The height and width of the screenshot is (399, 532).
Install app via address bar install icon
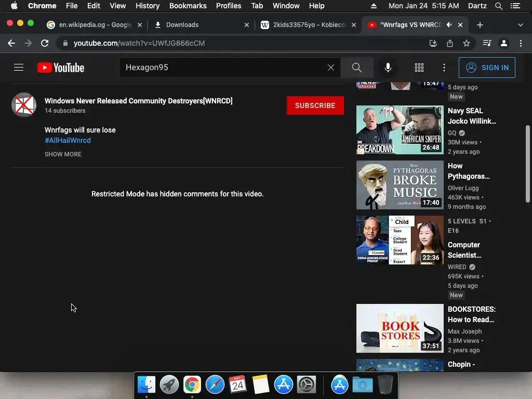point(433,43)
